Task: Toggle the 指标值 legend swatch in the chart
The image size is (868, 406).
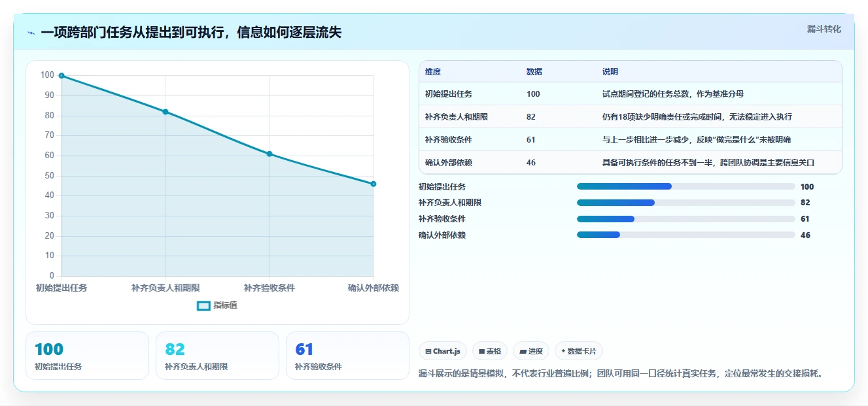Action: pyautogui.click(x=204, y=305)
